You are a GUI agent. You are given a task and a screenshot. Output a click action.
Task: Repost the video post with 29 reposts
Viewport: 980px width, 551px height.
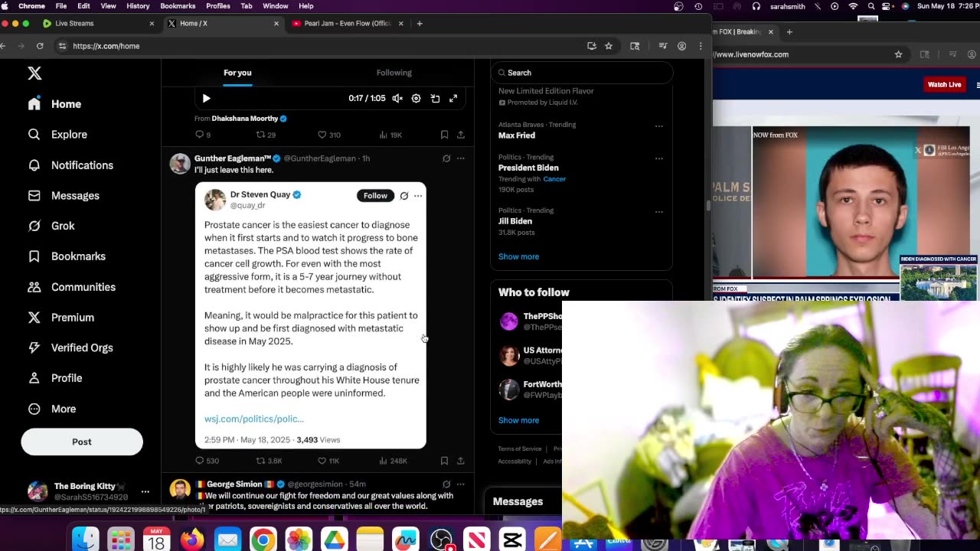click(266, 135)
